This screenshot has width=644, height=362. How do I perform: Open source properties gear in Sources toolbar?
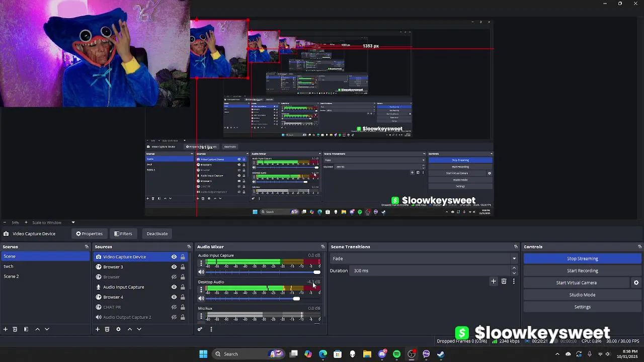coord(118,329)
